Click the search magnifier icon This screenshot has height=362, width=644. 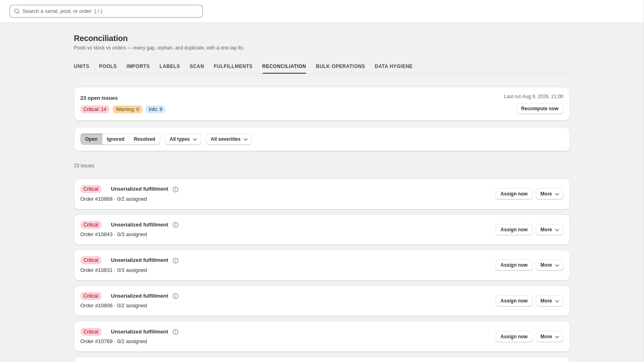17,11
